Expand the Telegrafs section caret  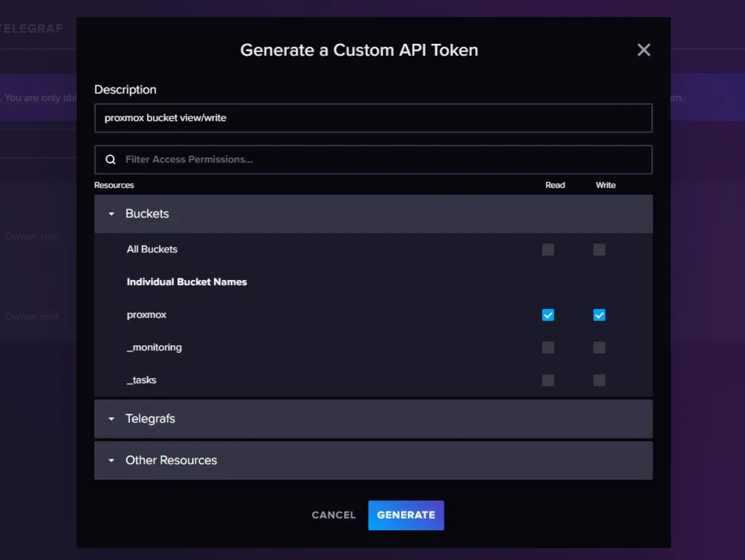111,419
